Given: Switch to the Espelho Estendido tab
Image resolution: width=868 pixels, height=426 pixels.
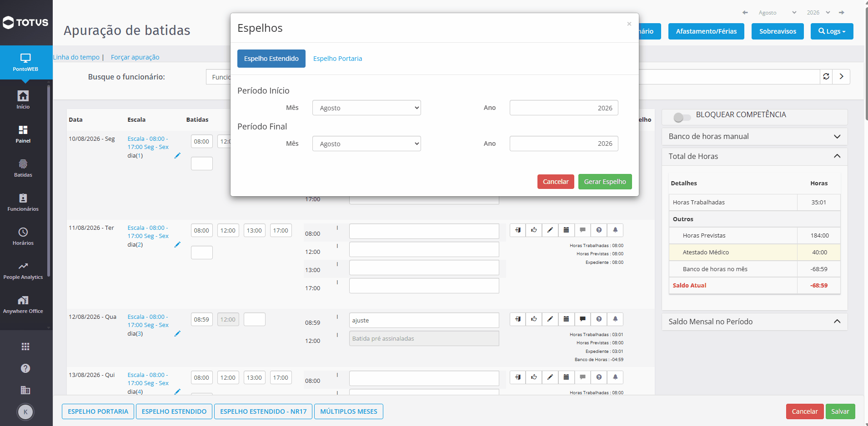Looking at the screenshot, I should click(x=271, y=59).
